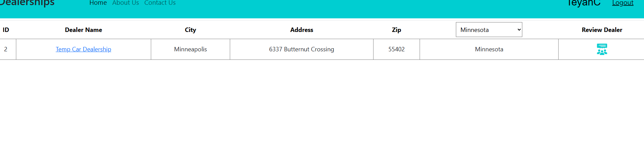Click the City column header
The width and height of the screenshot is (644, 155).
(x=190, y=30)
